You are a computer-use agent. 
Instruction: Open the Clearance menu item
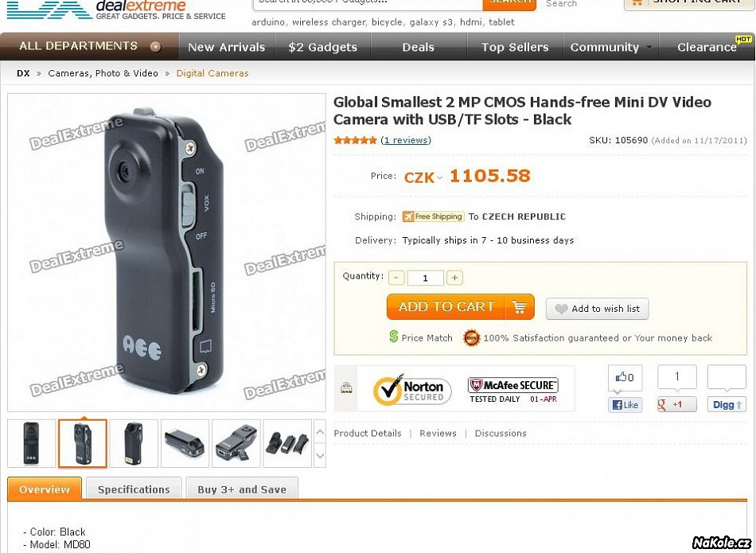click(707, 47)
